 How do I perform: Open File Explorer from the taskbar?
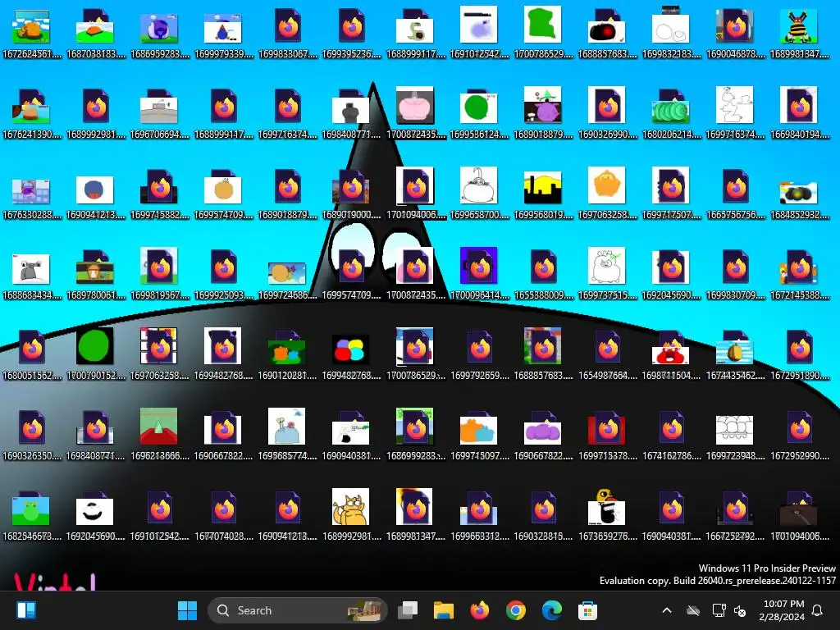click(444, 610)
